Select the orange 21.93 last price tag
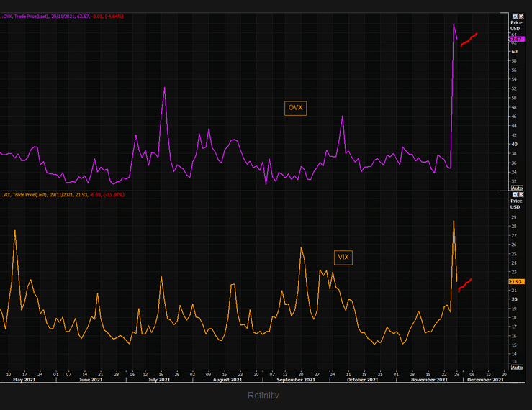 pyautogui.click(x=516, y=282)
